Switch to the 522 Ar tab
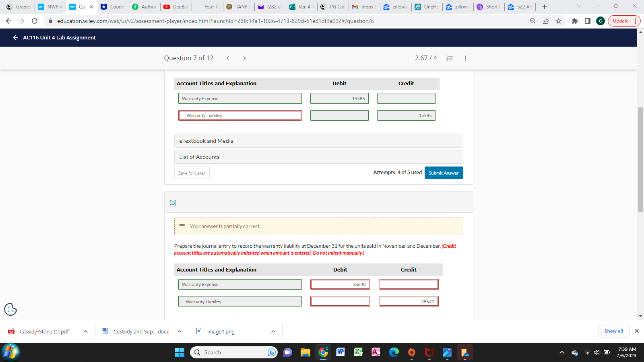644x362 pixels. 520,7
